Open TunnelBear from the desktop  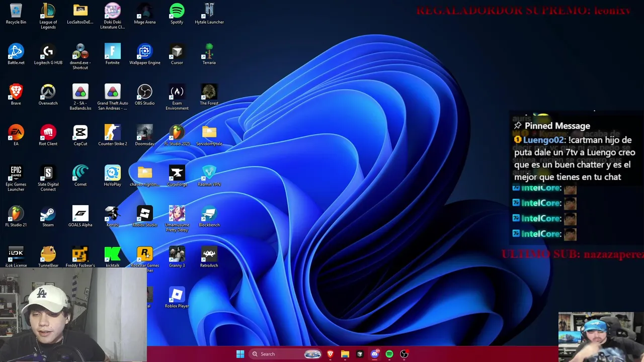48,257
